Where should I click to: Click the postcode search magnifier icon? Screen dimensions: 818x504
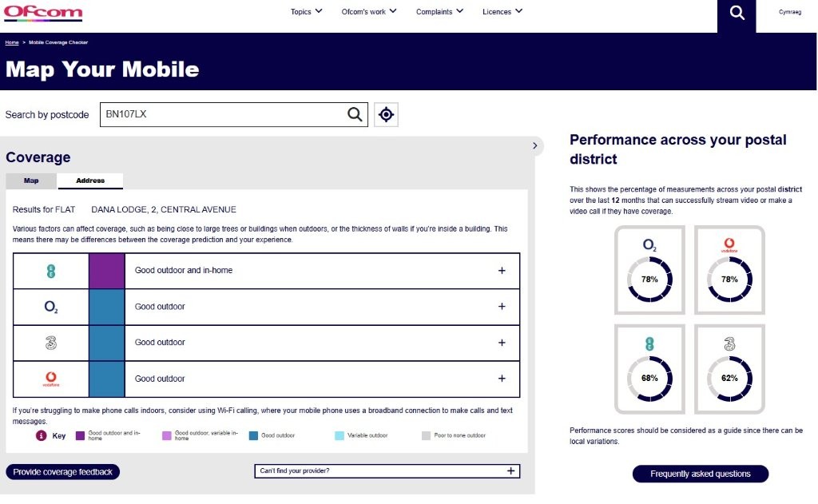(x=355, y=114)
